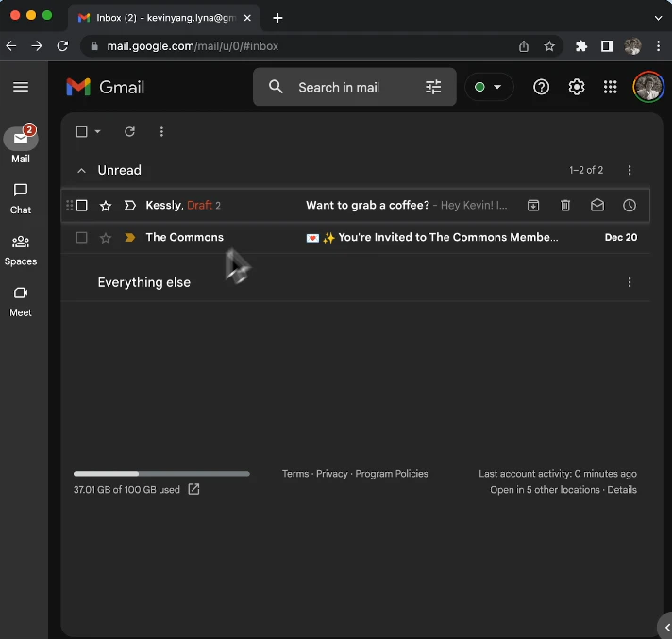Open Gmail settings gear
The width and height of the screenshot is (672, 639).
pyautogui.click(x=576, y=87)
